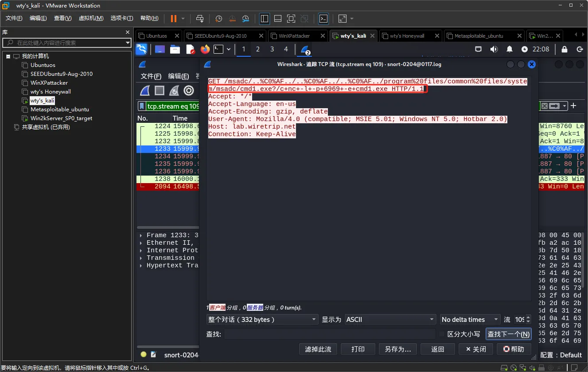The image size is (588, 372).
Task: Select SEEDUbuntu9-Aug-2010 in the library tree
Action: tap(62, 74)
